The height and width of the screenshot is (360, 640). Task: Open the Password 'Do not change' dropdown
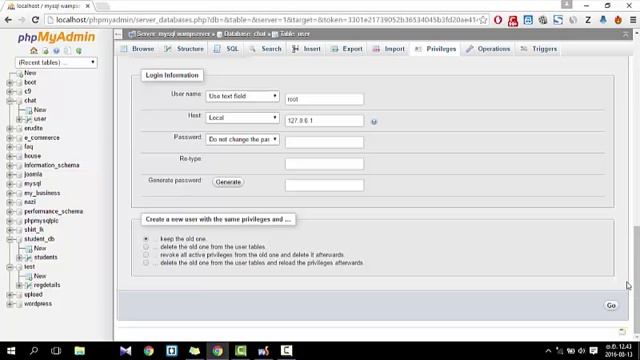(242, 140)
